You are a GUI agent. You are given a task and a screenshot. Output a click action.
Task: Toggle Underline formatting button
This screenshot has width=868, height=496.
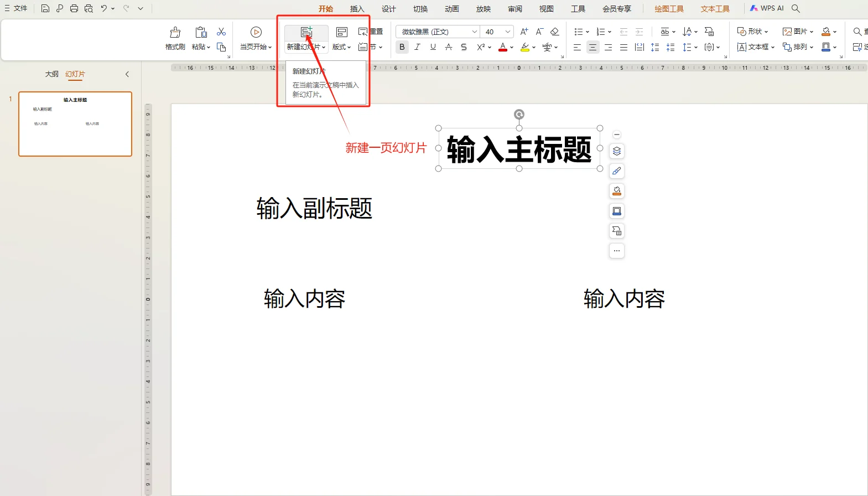tap(433, 47)
